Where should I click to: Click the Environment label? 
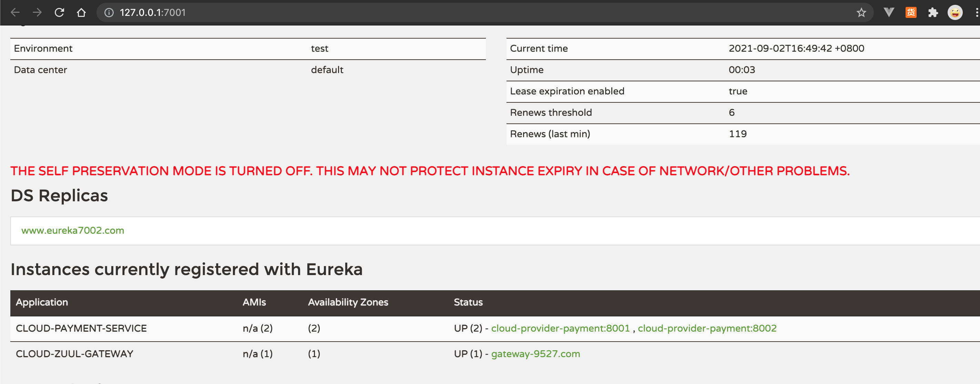[43, 48]
